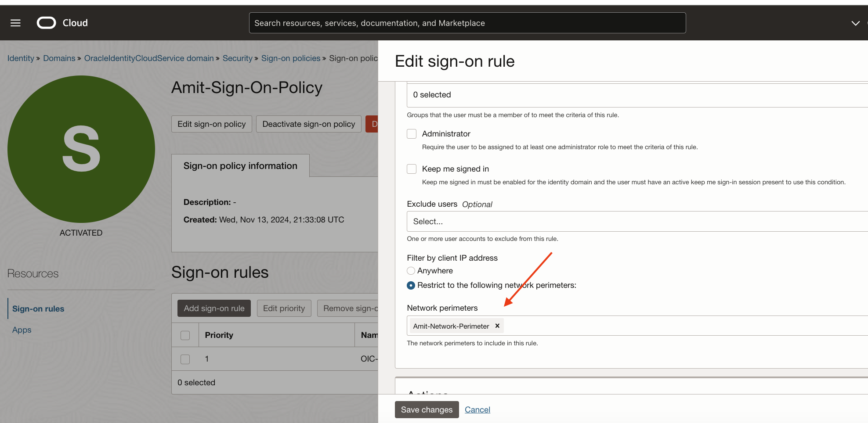Save changes to the sign-on rule

pos(427,409)
